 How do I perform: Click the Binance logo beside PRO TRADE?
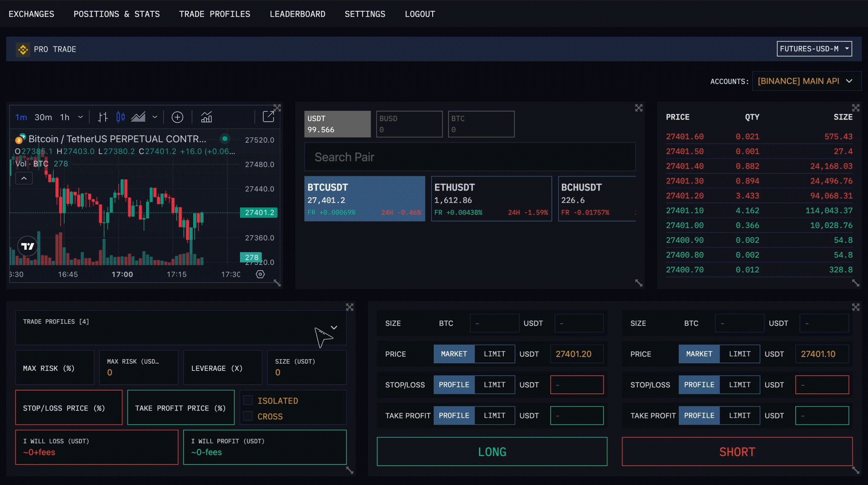tap(23, 50)
